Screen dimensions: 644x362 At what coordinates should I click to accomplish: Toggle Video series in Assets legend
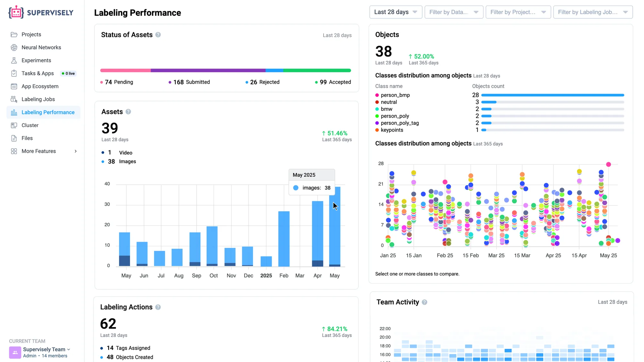click(117, 153)
